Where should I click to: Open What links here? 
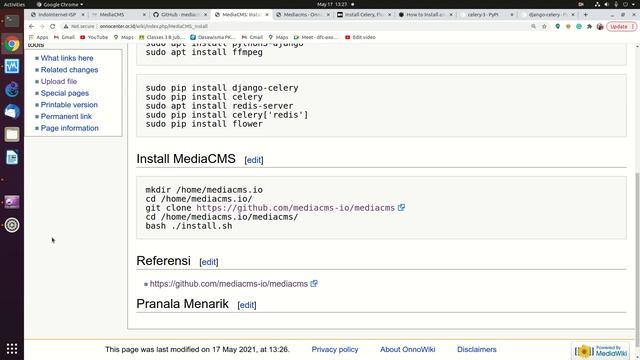[67, 58]
